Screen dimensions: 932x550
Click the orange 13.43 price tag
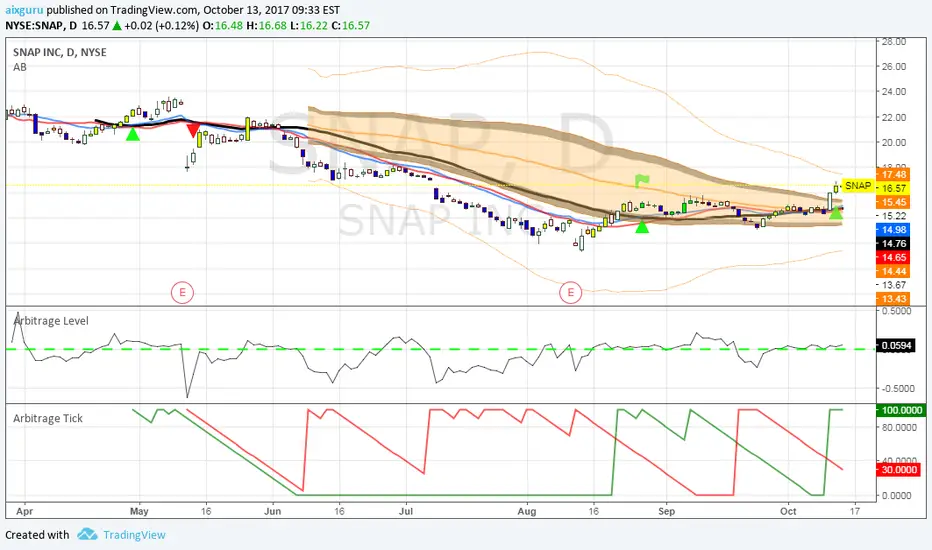point(893,299)
